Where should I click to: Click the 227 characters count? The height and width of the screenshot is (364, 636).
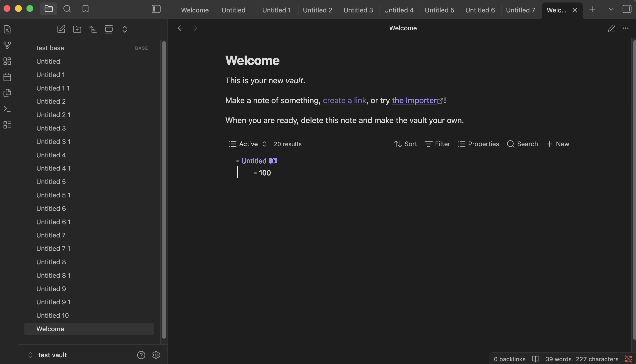pyautogui.click(x=597, y=359)
